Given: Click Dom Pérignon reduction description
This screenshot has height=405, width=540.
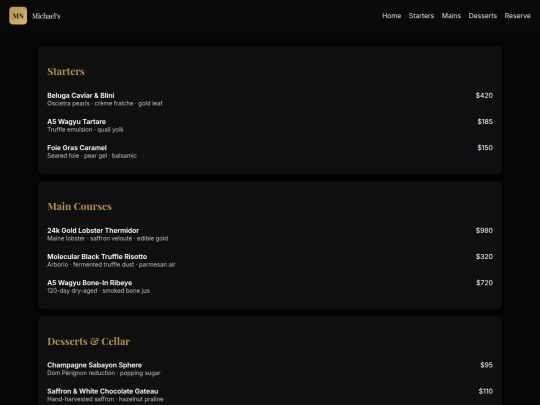Looking at the screenshot, I should [103, 373].
